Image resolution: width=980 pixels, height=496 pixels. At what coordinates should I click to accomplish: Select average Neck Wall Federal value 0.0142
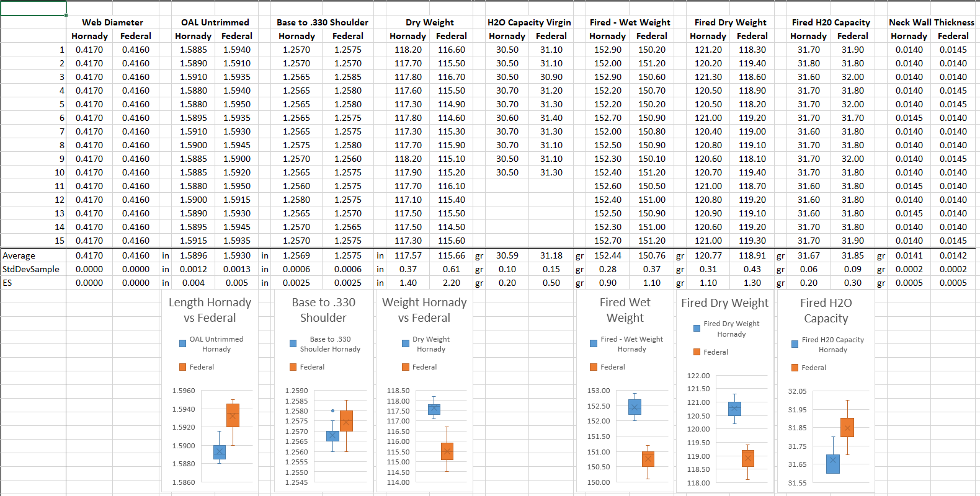953,255
